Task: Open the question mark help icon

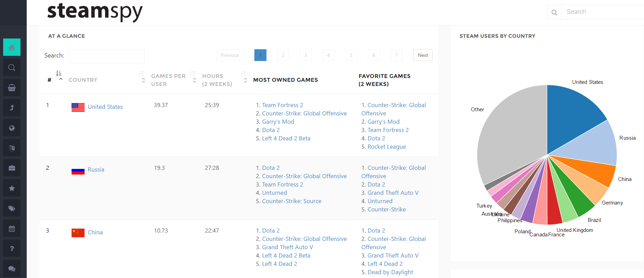Action: click(12, 248)
